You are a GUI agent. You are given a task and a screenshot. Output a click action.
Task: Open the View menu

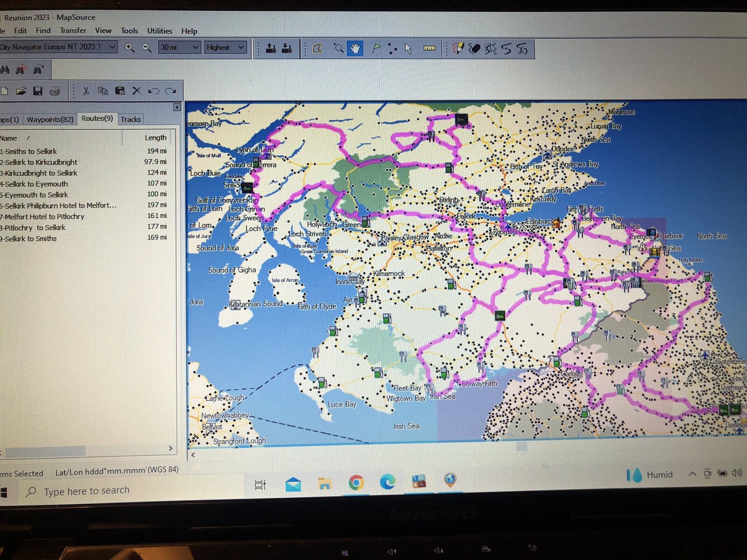103,31
